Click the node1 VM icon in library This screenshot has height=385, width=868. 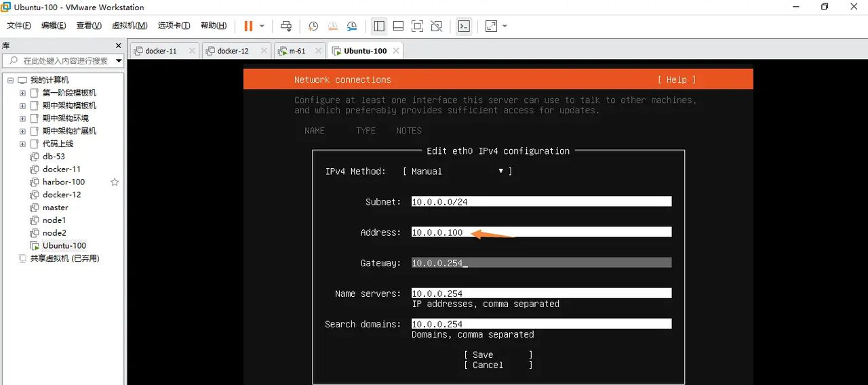[x=35, y=220]
